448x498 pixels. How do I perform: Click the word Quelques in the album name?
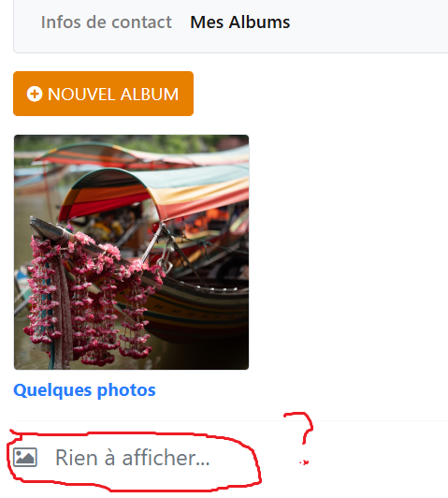pyautogui.click(x=53, y=390)
